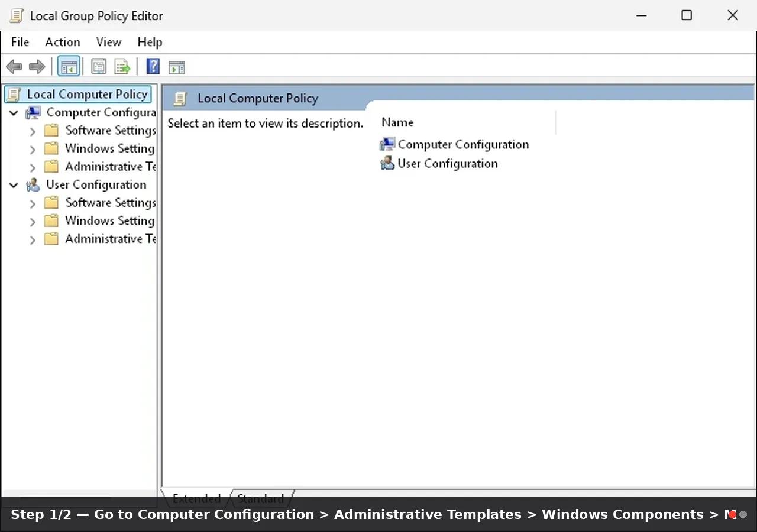Click Administrative Templates folder icon under Computer Configuration
Image resolution: width=757 pixels, height=532 pixels.
coord(51,167)
